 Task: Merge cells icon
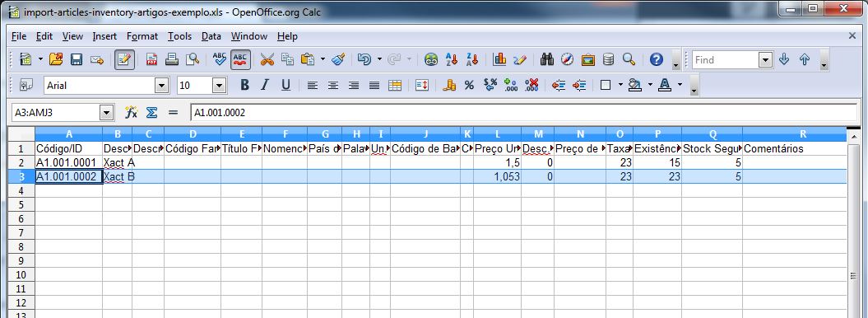[x=395, y=86]
